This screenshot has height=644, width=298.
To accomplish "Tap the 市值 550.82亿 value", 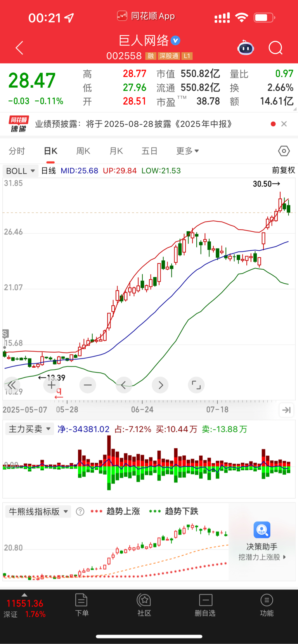I will 188,74.
